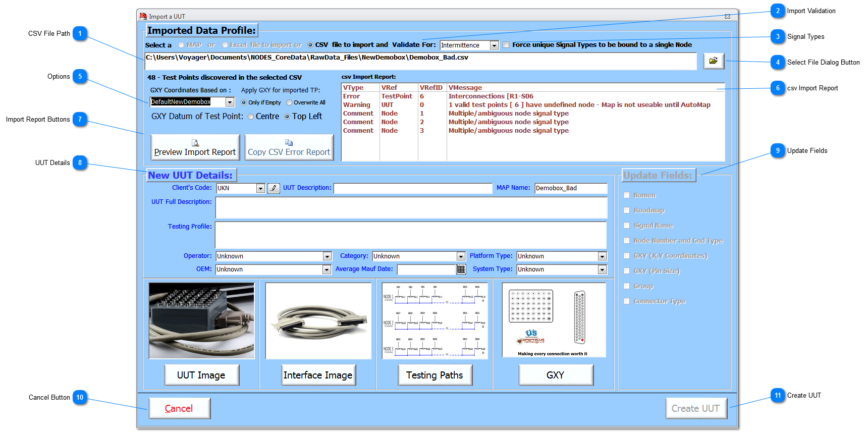Image resolution: width=868 pixels, height=433 pixels.
Task: Tick the Roadmap update field checkbox
Action: point(627,210)
